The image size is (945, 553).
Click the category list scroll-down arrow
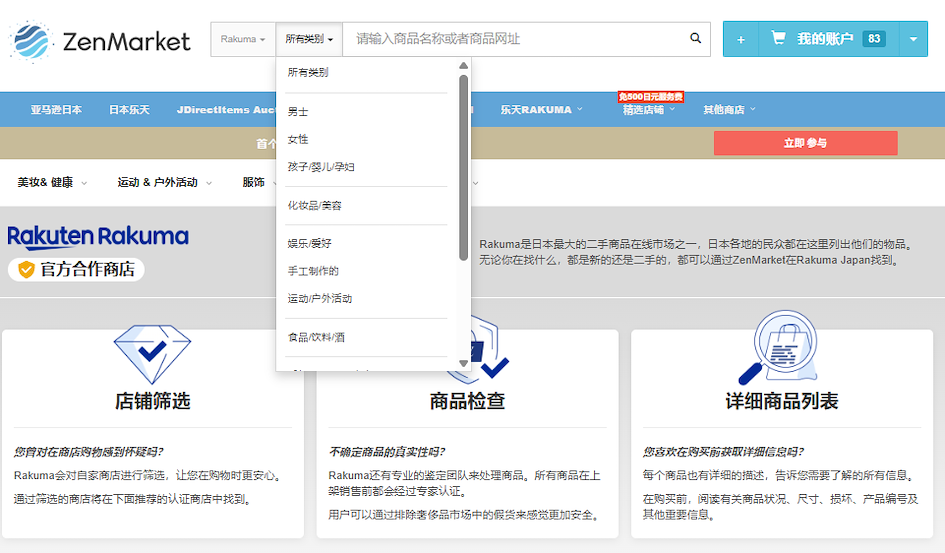463,363
